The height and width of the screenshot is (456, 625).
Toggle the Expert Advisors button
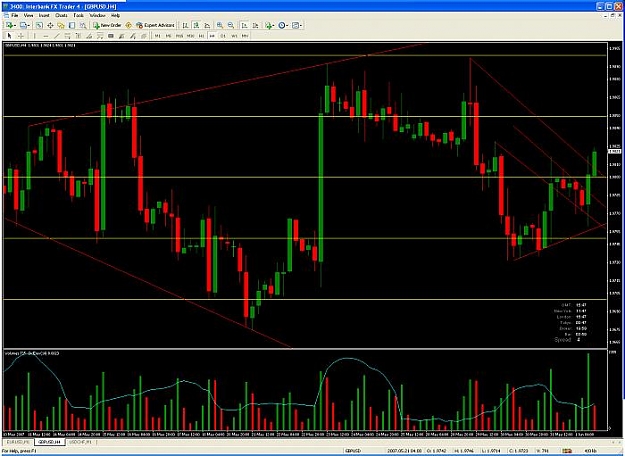pos(155,25)
